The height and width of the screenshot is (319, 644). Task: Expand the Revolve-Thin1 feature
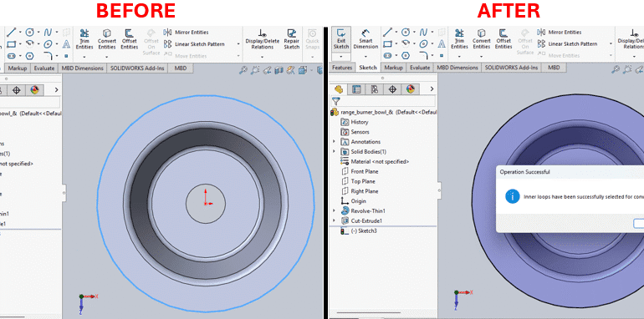pyautogui.click(x=334, y=210)
